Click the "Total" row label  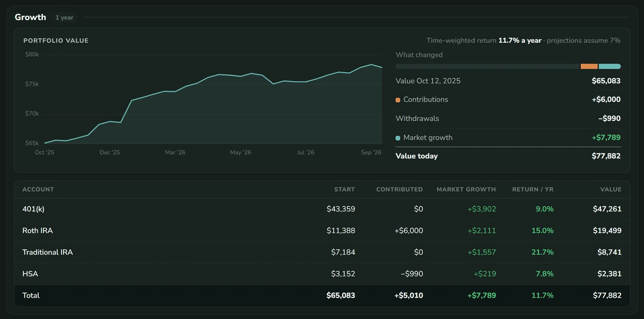coord(31,295)
